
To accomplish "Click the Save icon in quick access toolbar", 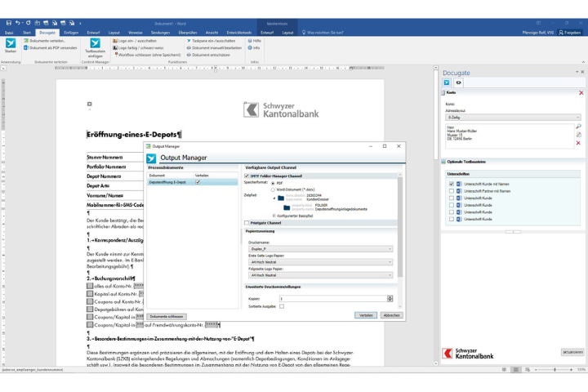I will click(x=9, y=23).
